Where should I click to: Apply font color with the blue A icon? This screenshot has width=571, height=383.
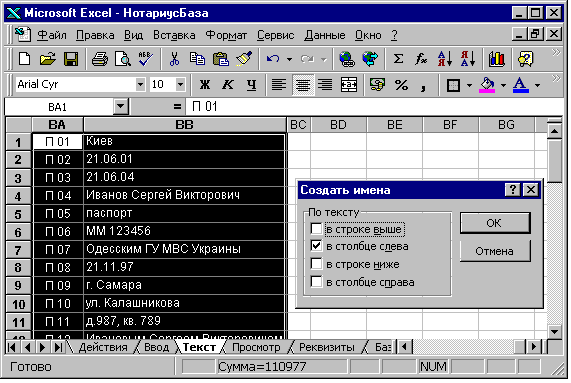[521, 85]
